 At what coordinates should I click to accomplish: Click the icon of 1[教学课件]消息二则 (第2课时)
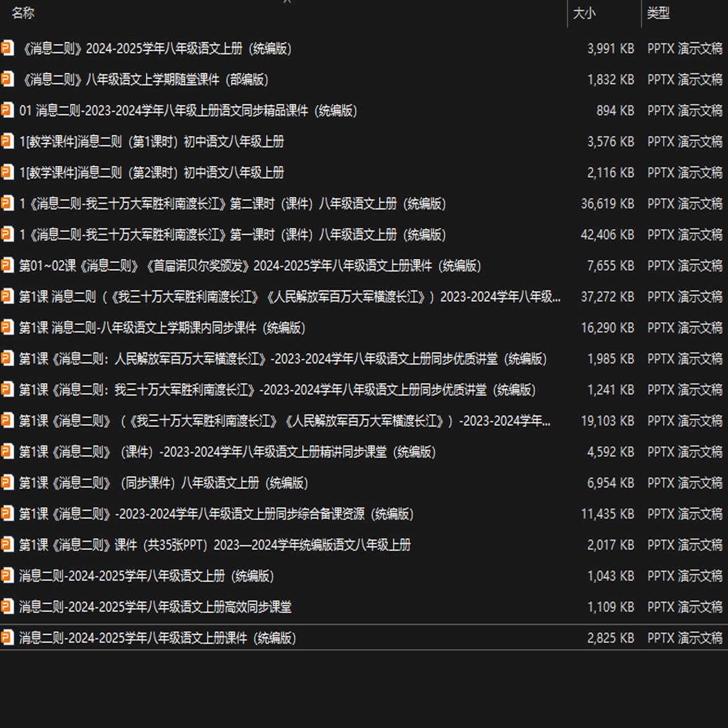point(7,173)
